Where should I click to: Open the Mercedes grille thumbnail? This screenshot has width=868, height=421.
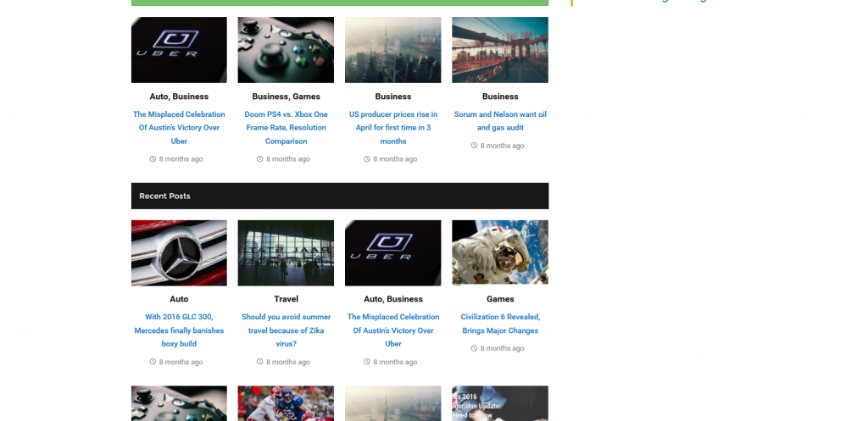click(x=179, y=252)
